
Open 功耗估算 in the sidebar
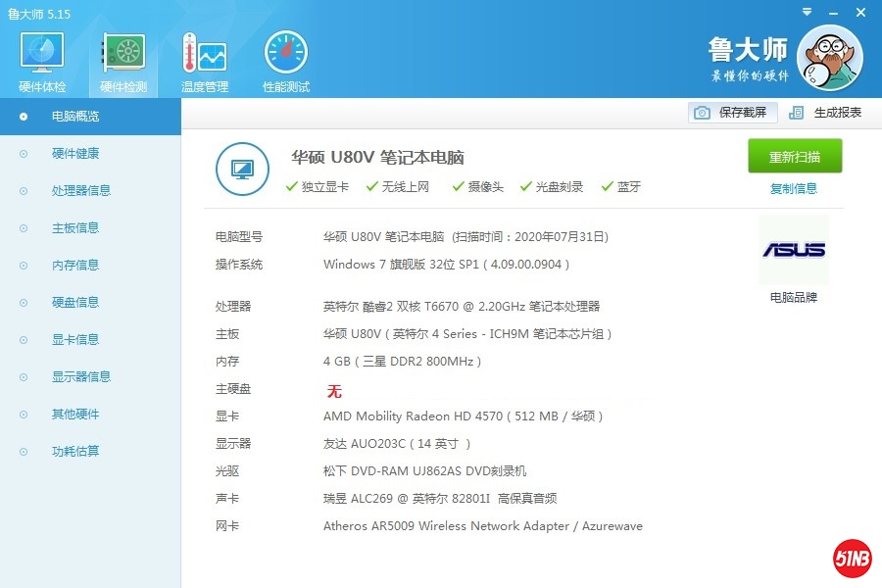75,452
